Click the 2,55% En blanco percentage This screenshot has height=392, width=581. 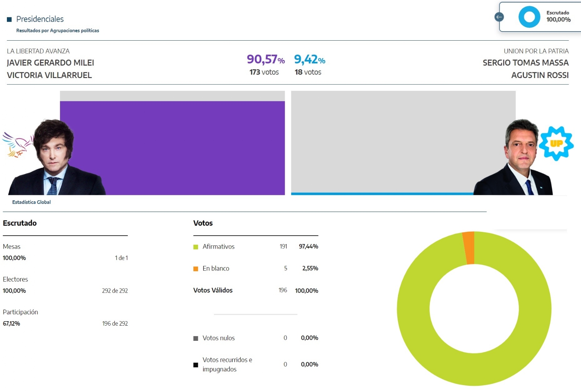click(x=310, y=269)
